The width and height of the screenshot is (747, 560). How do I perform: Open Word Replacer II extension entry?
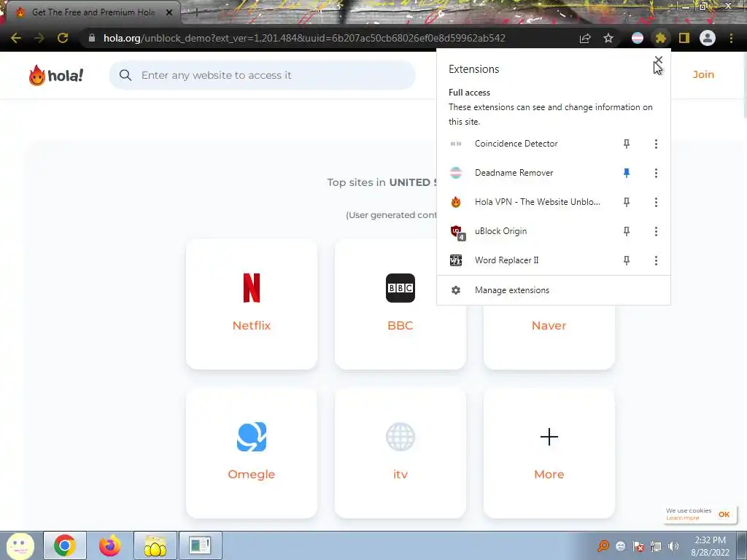click(507, 260)
